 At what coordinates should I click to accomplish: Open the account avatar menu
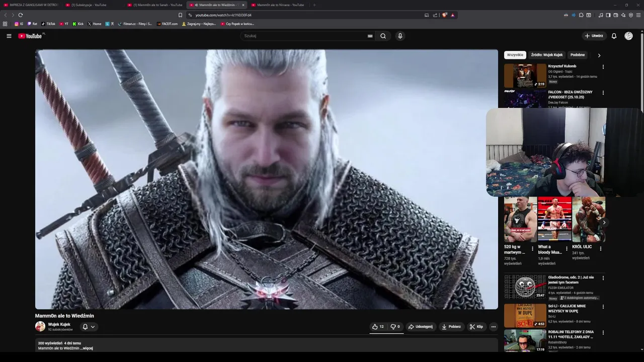(x=628, y=36)
